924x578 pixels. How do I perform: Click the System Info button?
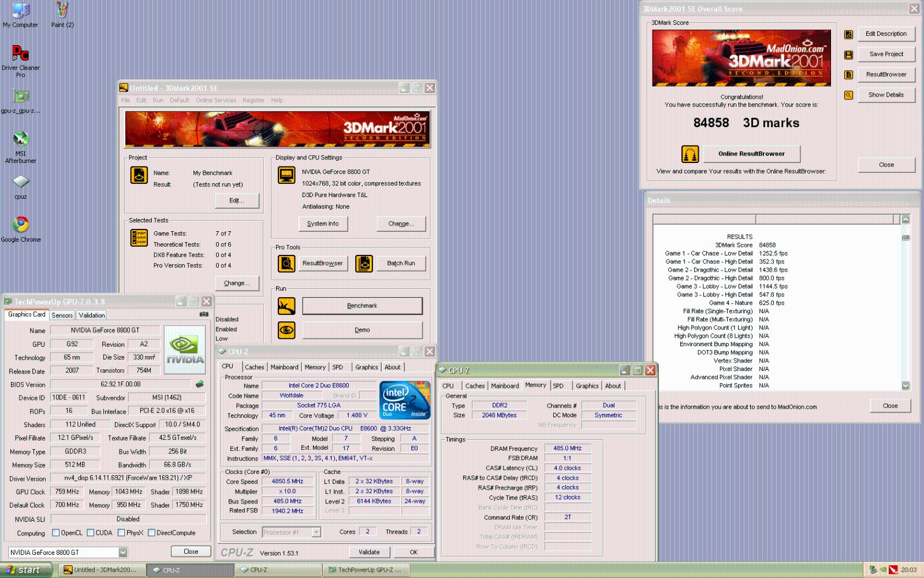323,224
